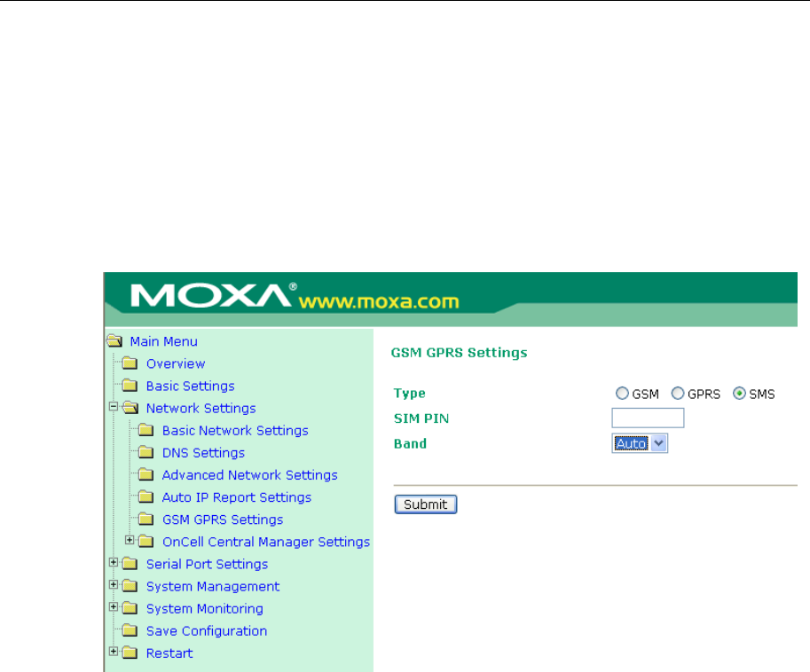810x672 pixels.
Task: Click the Restart folder icon
Action: 130,652
